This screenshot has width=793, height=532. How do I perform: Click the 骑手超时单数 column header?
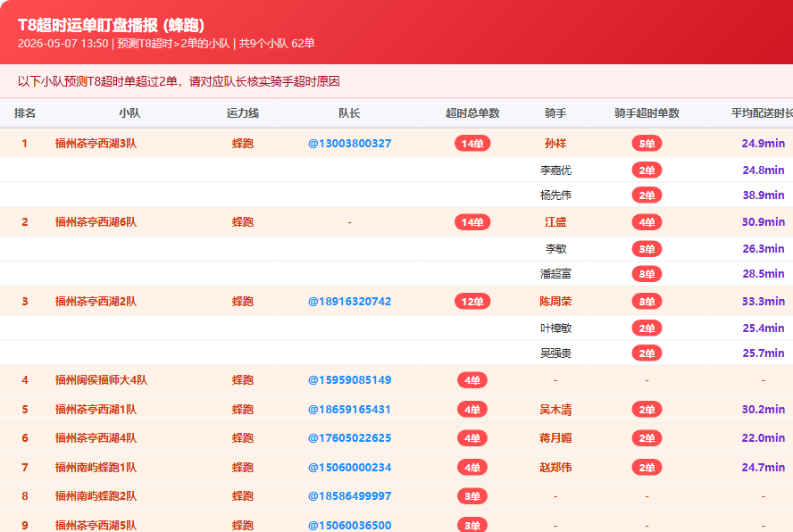pos(647,113)
